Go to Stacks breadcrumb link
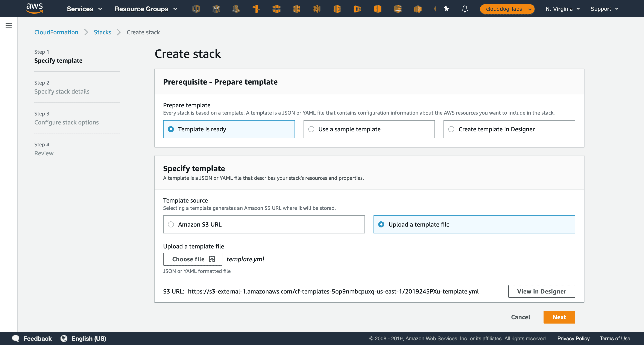The height and width of the screenshot is (345, 644). [102, 32]
